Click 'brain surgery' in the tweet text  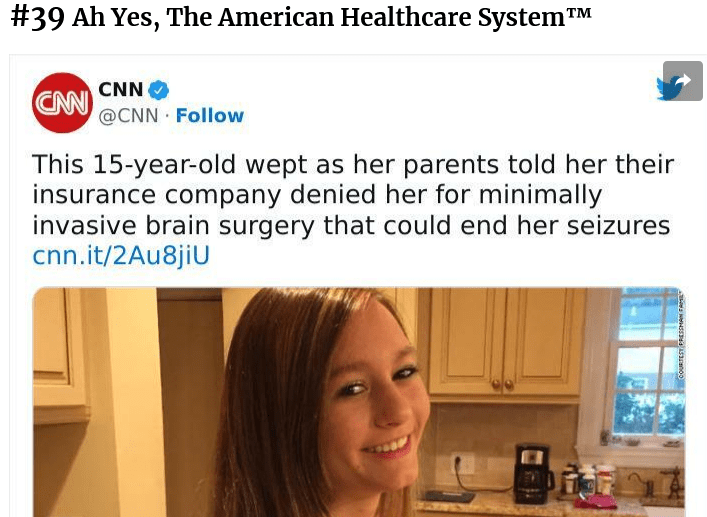pos(230,226)
